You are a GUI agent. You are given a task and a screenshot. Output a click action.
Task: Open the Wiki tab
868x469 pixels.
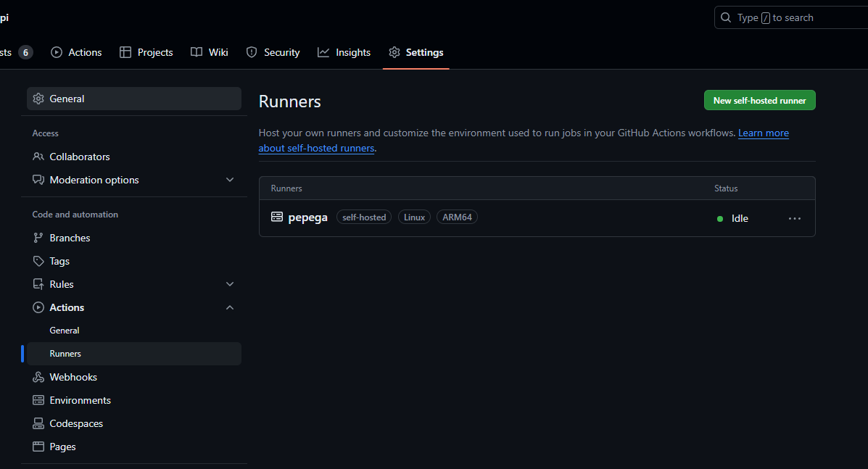210,52
